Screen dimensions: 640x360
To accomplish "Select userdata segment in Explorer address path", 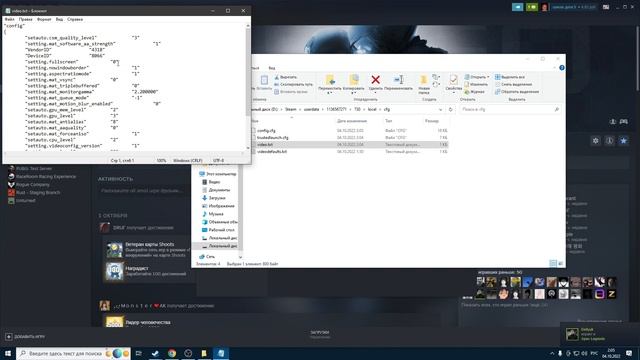I will coord(311,109).
